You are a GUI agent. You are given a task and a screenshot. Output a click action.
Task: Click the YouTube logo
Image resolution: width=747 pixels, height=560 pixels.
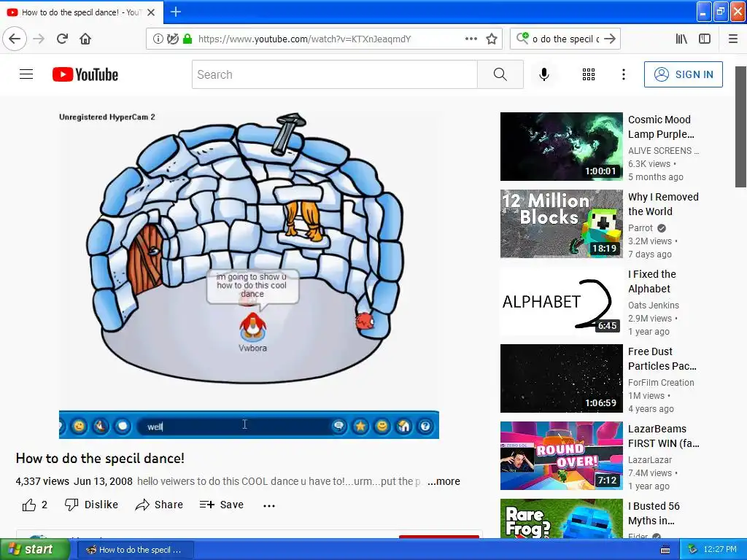pyautogui.click(x=85, y=74)
